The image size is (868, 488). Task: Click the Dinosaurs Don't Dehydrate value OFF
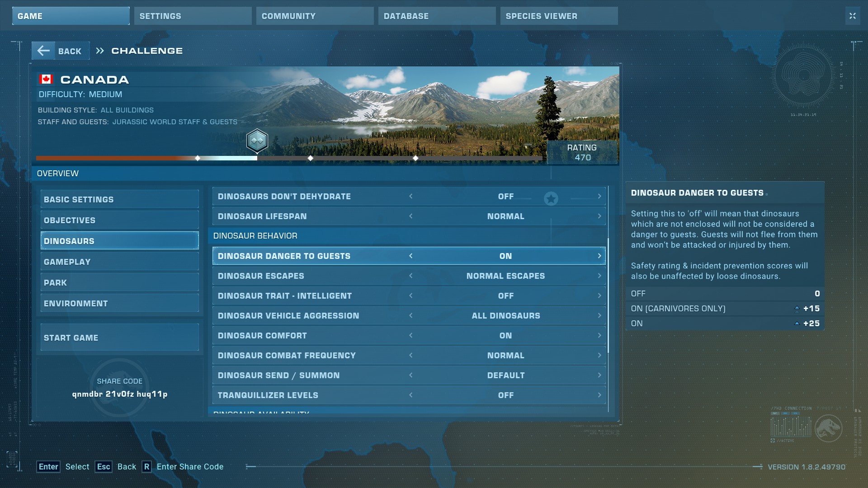point(505,196)
